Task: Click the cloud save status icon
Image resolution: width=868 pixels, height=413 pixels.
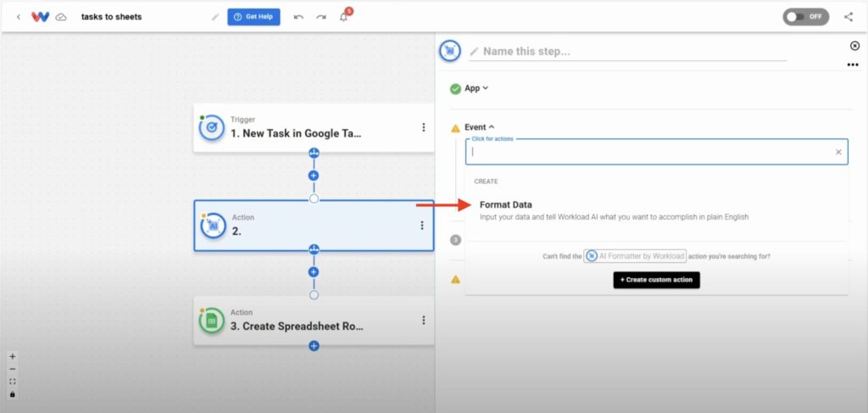Action: [61, 17]
